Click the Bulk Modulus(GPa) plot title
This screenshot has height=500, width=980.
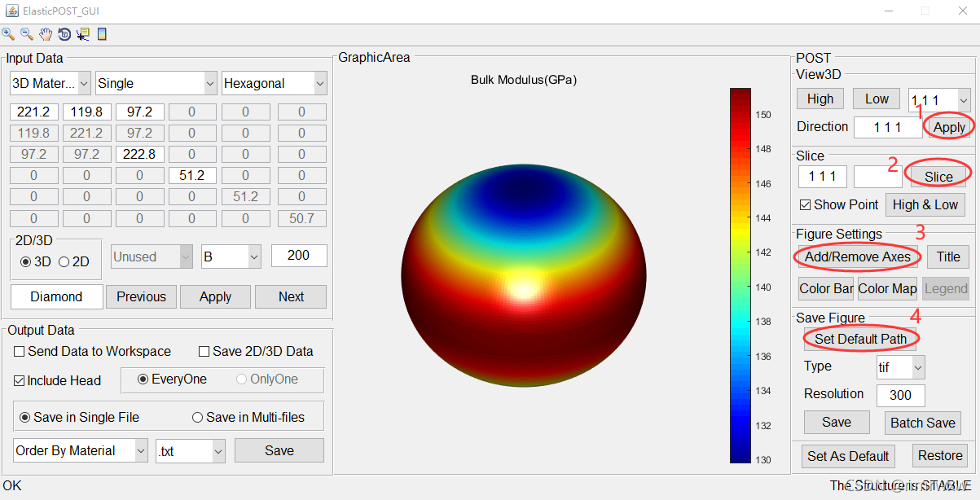[x=524, y=80]
